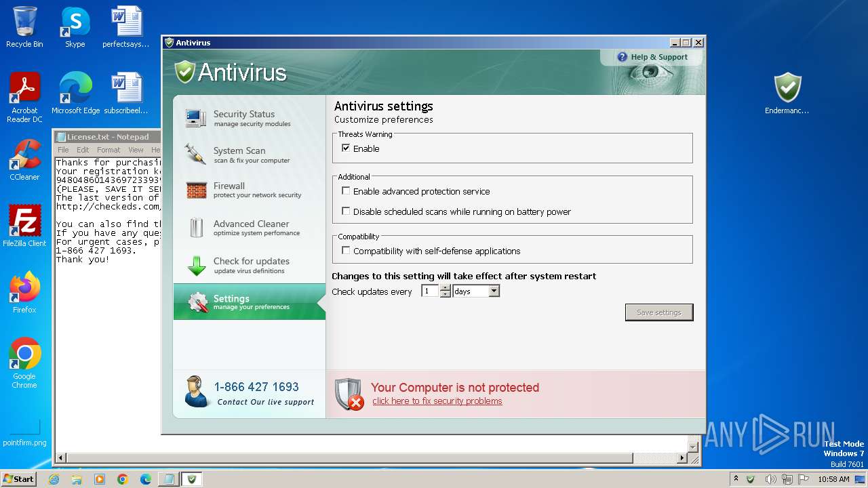
Task: Click the live support agent icon
Action: [x=196, y=391]
